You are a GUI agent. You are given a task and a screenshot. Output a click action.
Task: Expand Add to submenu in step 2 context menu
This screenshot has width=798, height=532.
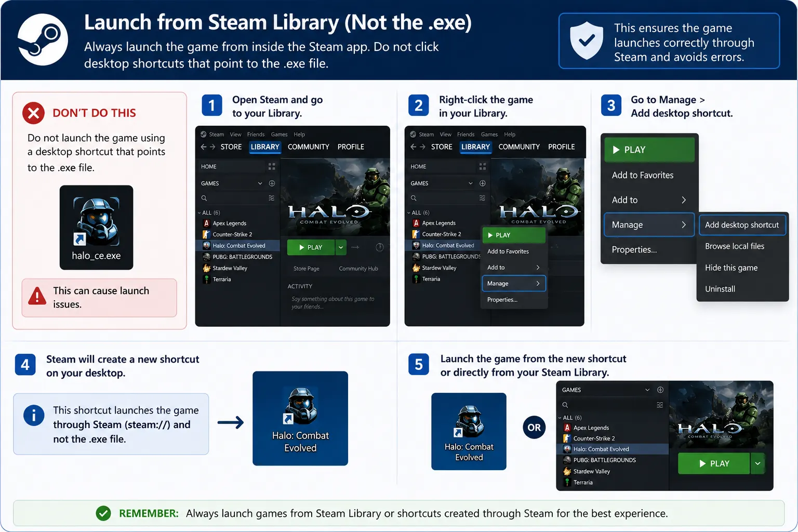coord(513,268)
